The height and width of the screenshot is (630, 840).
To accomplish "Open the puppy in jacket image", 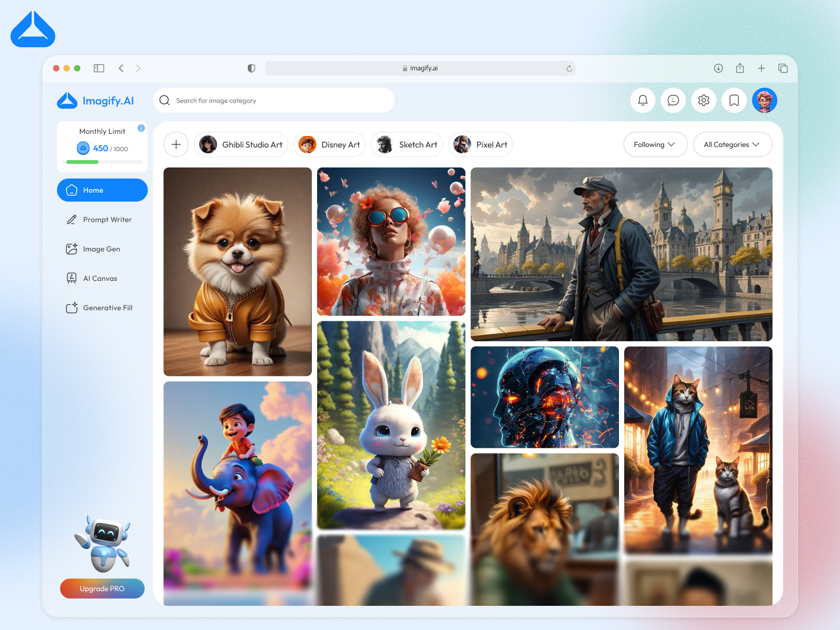I will coord(237,271).
